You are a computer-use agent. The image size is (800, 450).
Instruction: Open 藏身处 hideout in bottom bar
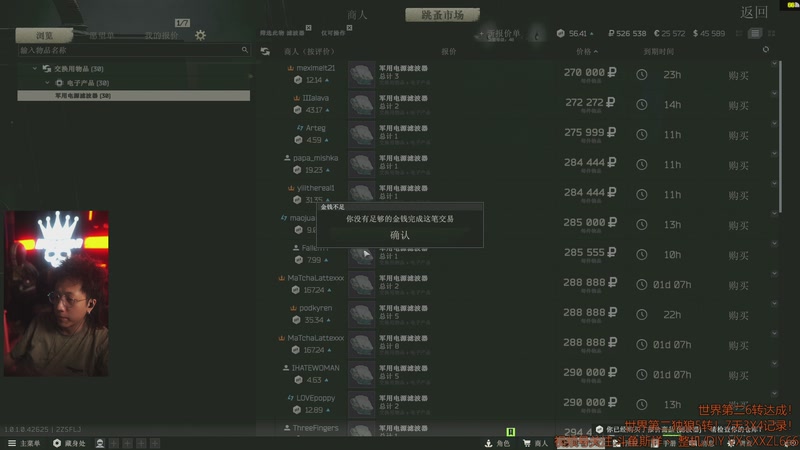click(69, 443)
